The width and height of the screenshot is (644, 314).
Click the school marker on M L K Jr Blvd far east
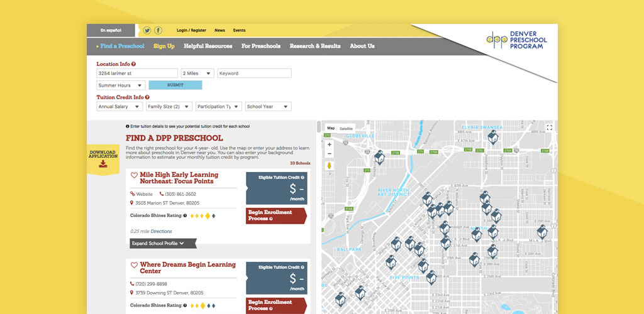(x=542, y=232)
